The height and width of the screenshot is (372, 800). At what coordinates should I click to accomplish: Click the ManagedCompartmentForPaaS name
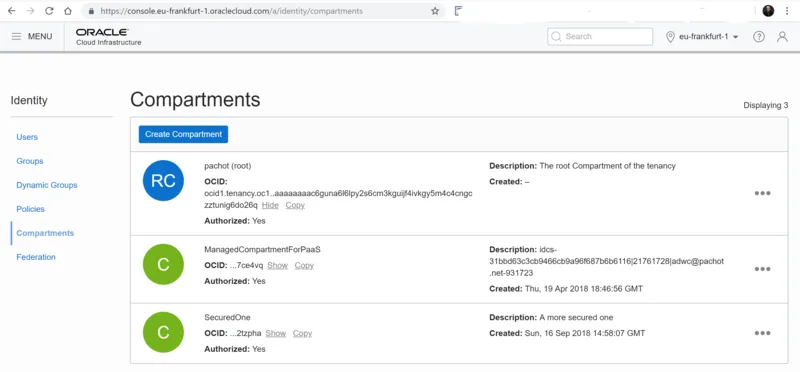click(262, 250)
